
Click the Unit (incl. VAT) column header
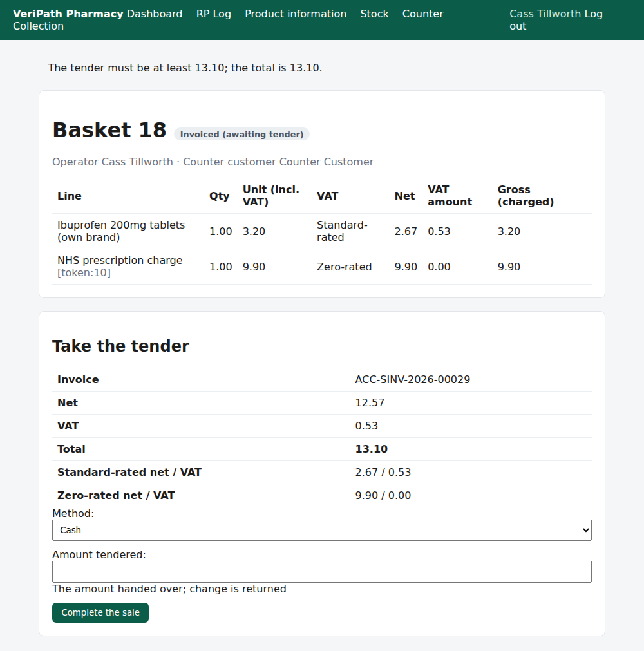point(271,196)
